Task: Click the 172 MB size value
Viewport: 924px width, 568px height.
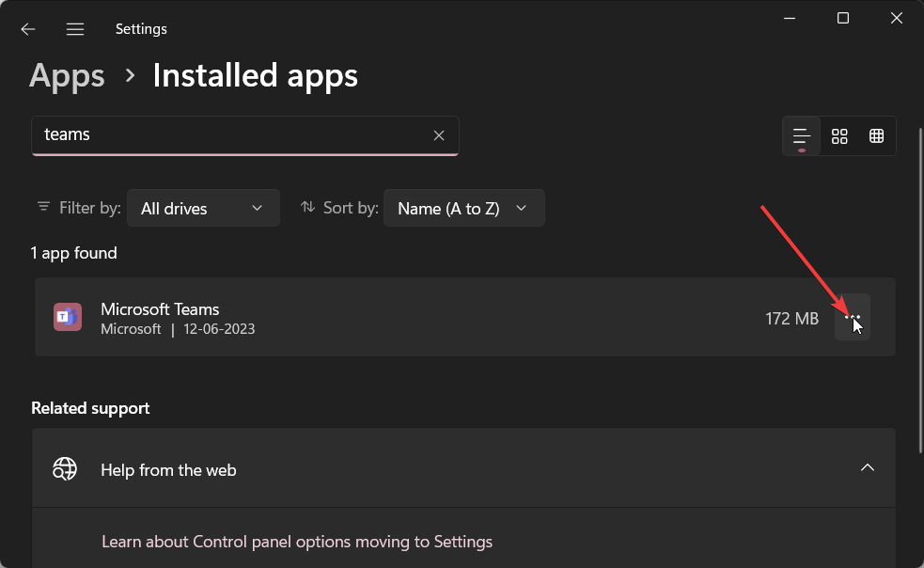Action: 791,319
